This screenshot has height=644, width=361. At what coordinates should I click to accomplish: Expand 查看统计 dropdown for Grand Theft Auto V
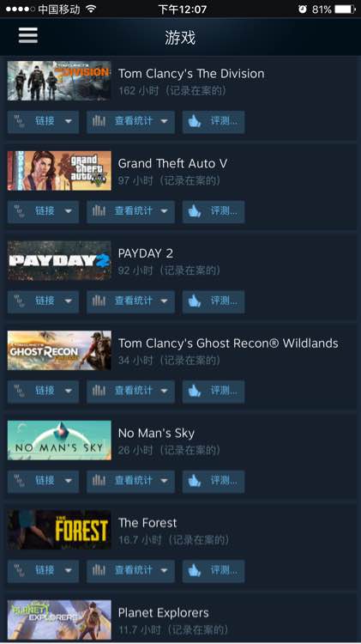(x=164, y=211)
